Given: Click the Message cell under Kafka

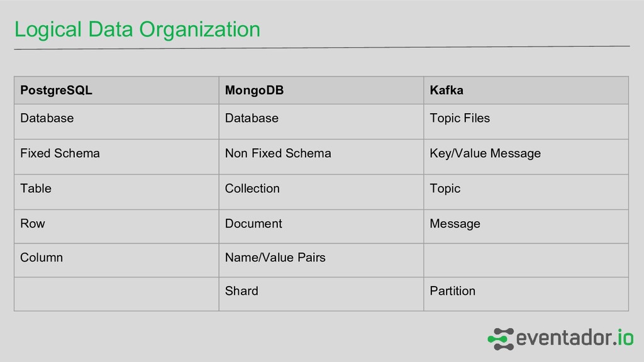Looking at the screenshot, I should point(455,224).
